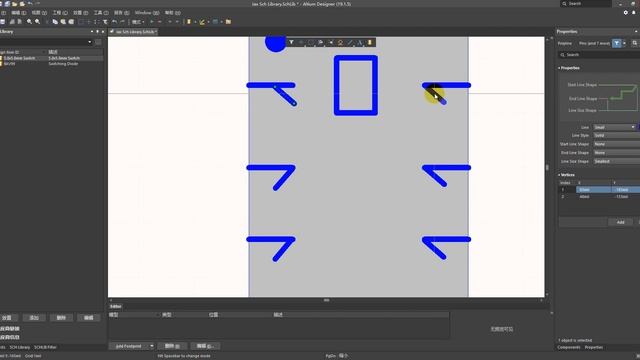640x360 pixels.
Task: Open the End Line Shape dropdown
Action: tap(617, 153)
